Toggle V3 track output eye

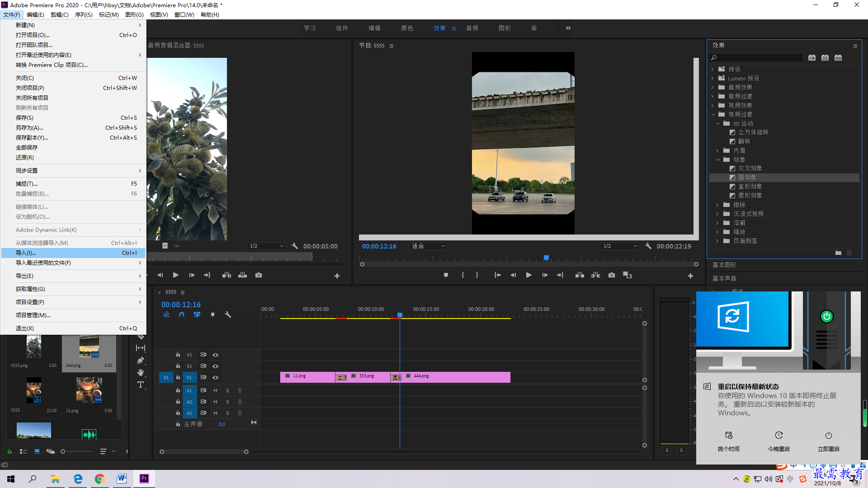click(216, 355)
